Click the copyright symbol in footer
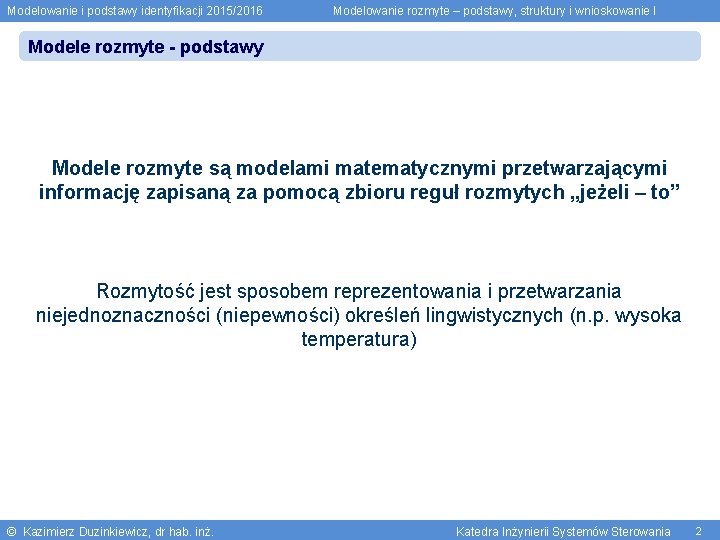The width and height of the screenshot is (720, 540). [x=12, y=532]
